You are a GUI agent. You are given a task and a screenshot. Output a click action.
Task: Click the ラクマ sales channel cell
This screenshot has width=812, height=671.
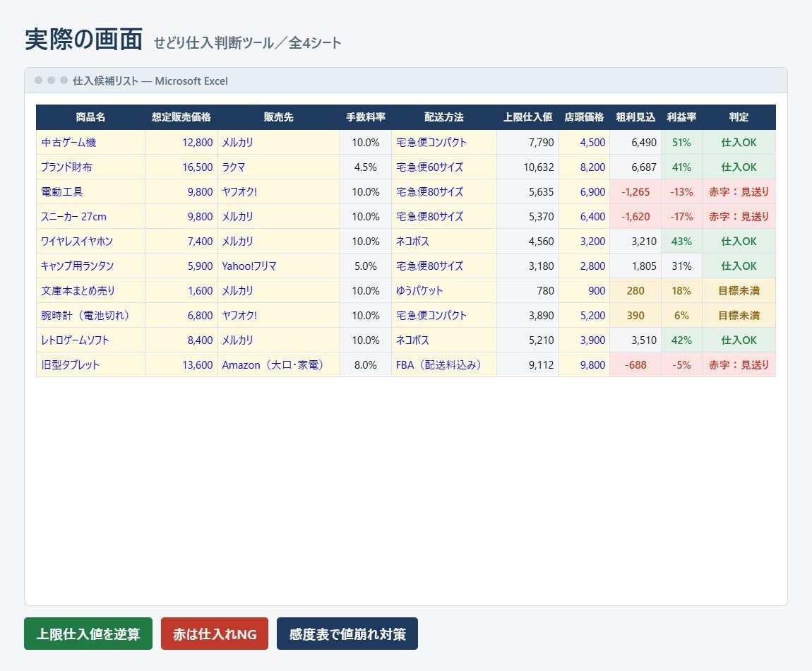point(278,167)
